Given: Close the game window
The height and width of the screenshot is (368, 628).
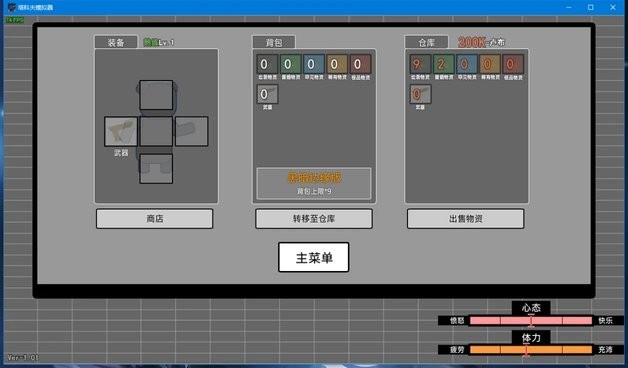Looking at the screenshot, I should pos(613,7).
